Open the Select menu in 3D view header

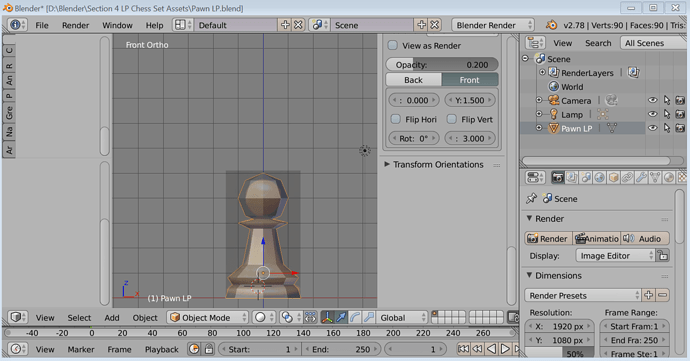[x=79, y=317]
